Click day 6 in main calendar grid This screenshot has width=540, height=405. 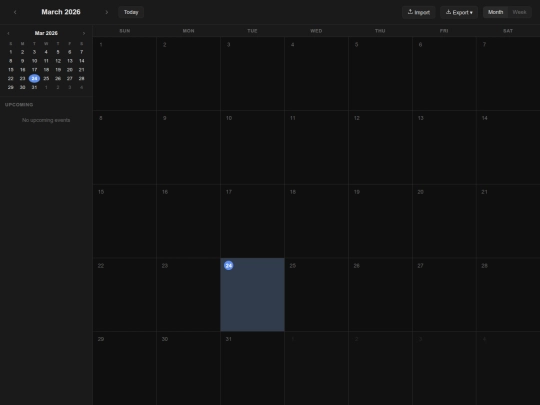444,74
